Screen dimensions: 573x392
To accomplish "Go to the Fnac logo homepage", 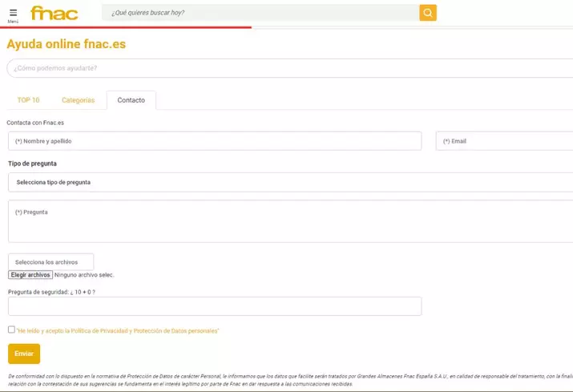I will pos(54,13).
